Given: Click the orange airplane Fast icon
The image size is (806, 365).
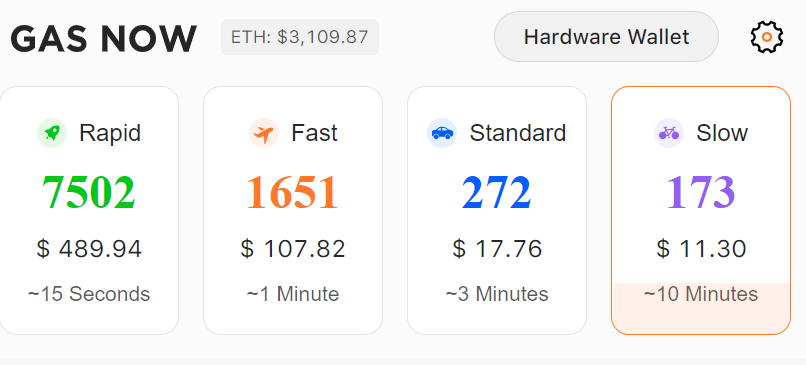Looking at the screenshot, I should (264, 133).
